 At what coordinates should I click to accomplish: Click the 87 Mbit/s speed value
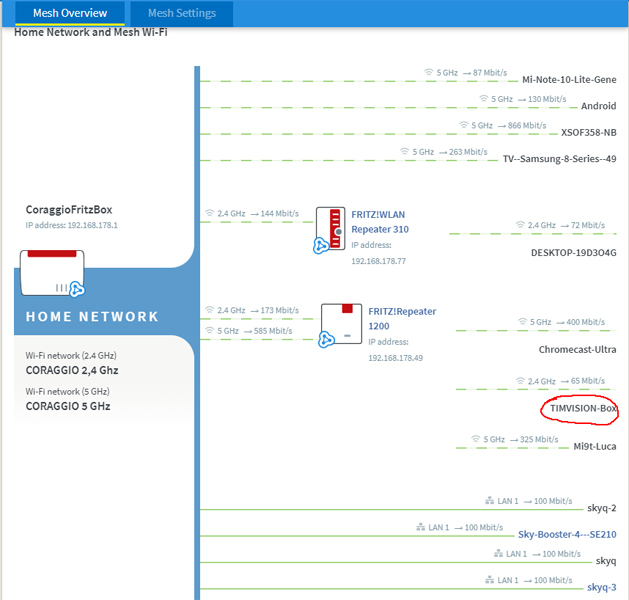pos(490,73)
